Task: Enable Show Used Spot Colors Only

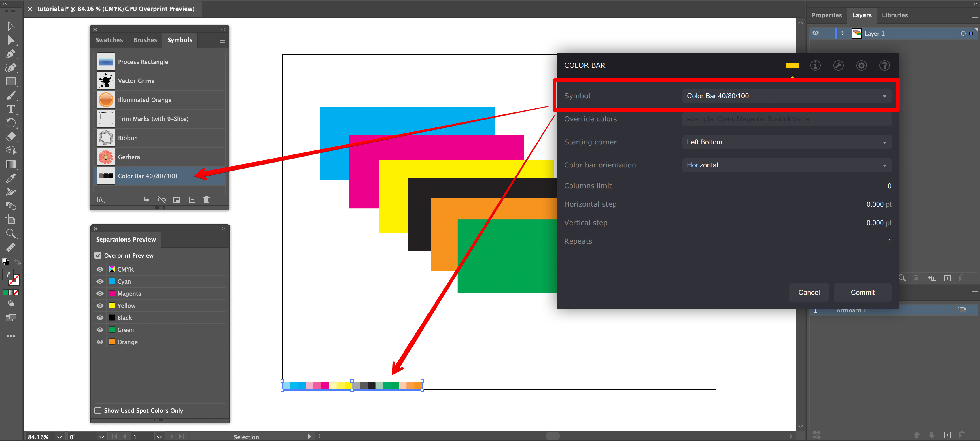Action: [x=98, y=410]
